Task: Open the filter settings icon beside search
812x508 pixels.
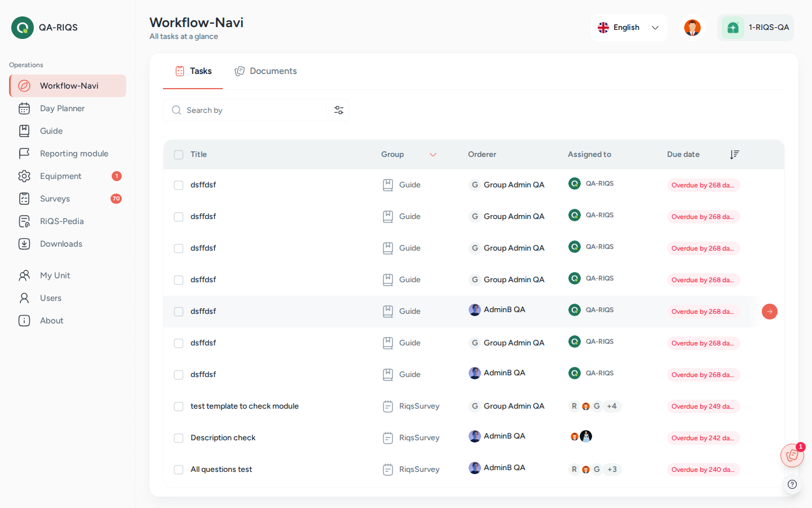Action: coord(339,110)
